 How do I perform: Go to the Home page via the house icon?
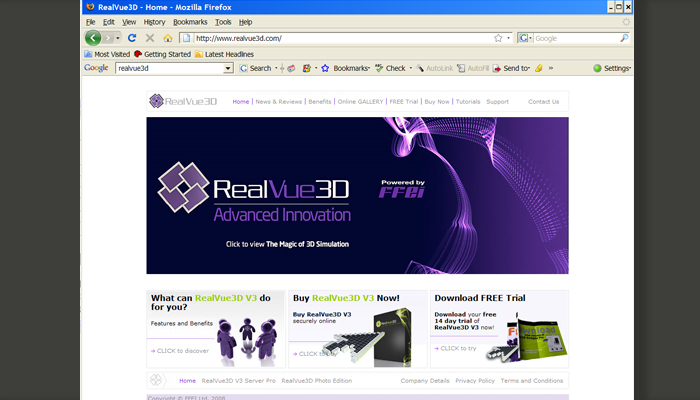pyautogui.click(x=168, y=38)
